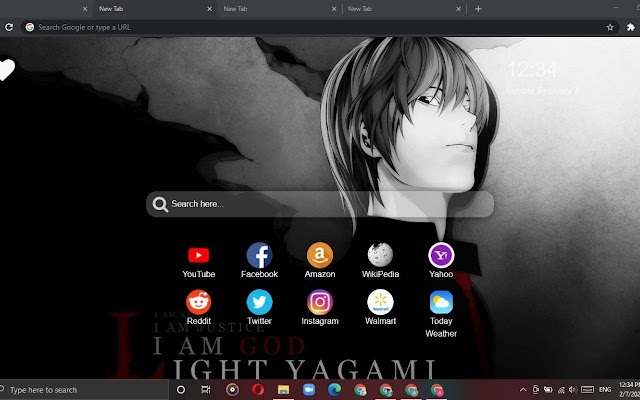Open the Amazon shortcut
The width and height of the screenshot is (640, 400).
click(320, 260)
